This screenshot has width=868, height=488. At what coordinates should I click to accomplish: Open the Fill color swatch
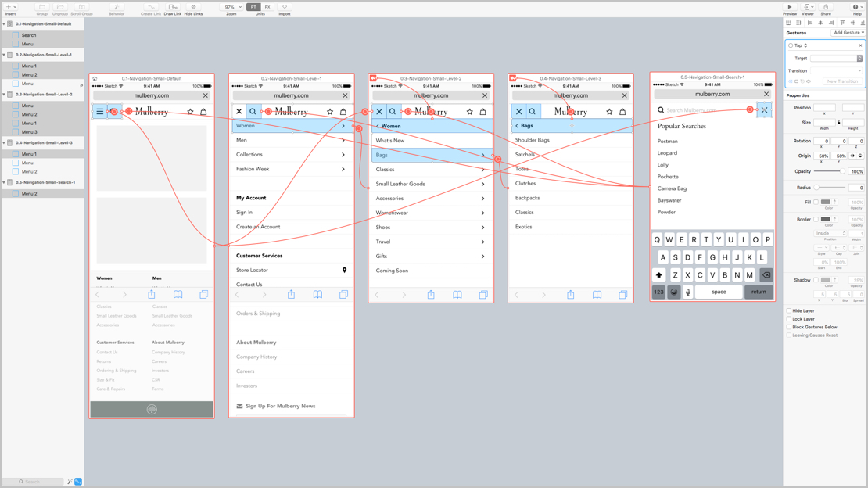[x=825, y=203]
